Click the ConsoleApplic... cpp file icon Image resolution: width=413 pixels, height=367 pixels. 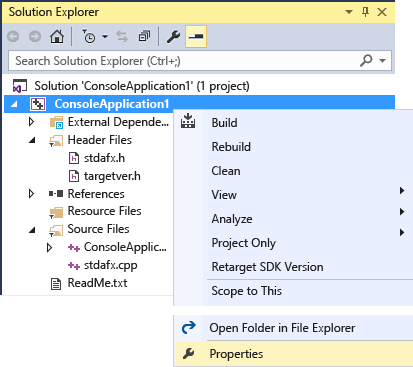pos(74,248)
